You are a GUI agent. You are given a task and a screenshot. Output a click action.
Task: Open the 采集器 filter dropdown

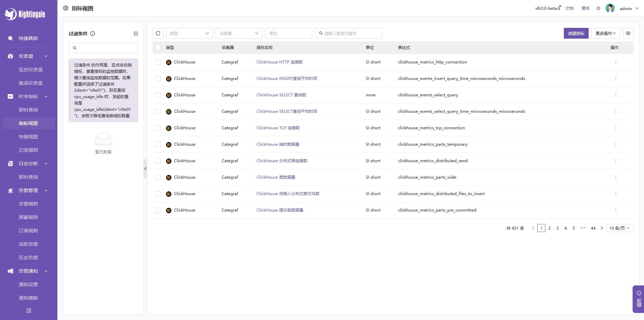[x=239, y=33]
